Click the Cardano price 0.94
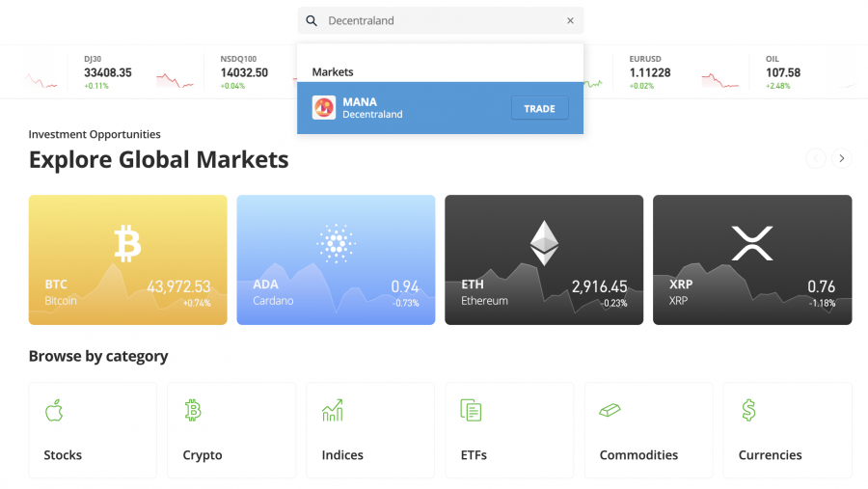The image size is (868, 489). coord(405,286)
